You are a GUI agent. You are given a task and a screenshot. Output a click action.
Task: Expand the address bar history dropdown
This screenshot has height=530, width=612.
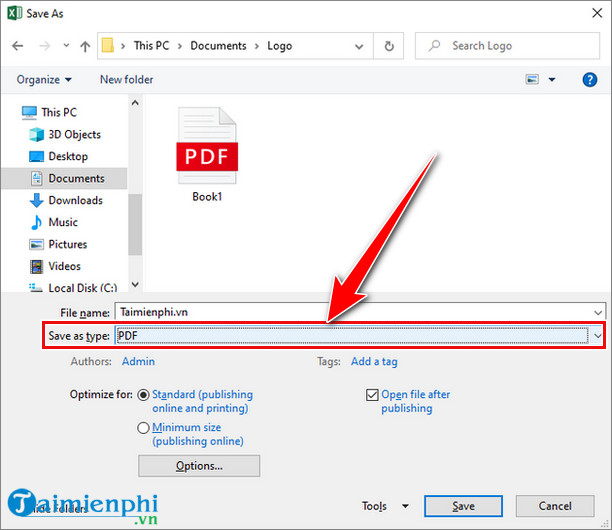coord(359,46)
